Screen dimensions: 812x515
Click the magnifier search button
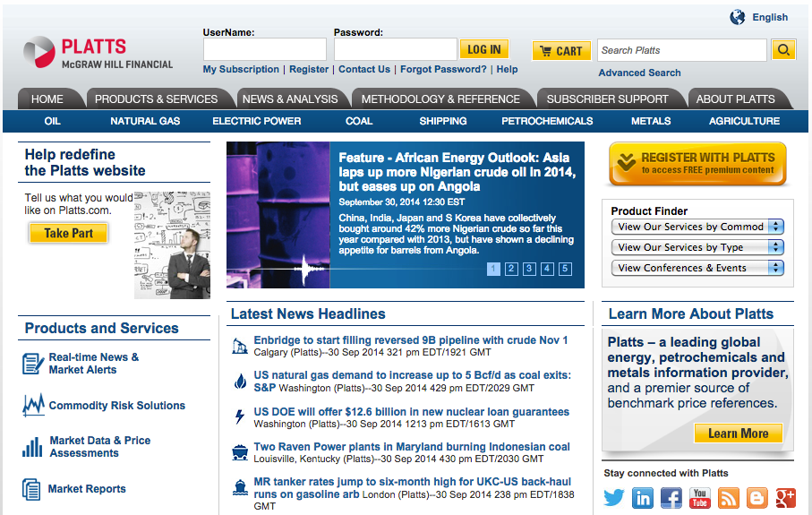tap(783, 50)
